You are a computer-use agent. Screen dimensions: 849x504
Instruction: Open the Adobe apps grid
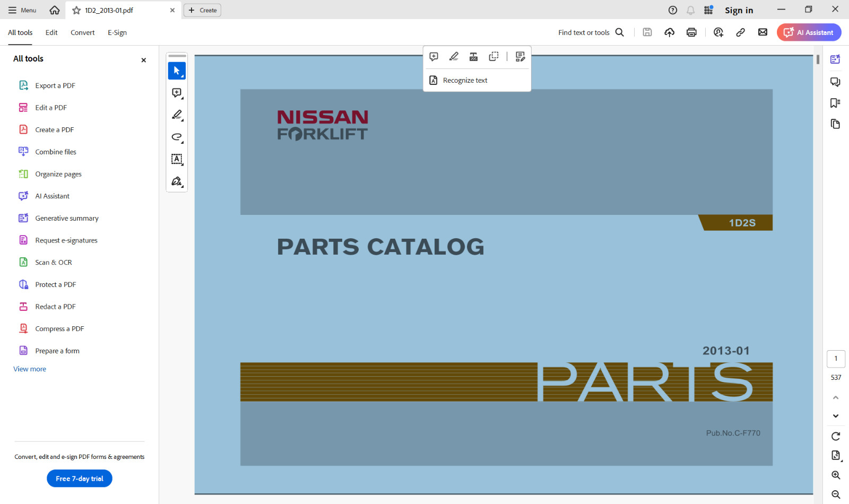(708, 10)
